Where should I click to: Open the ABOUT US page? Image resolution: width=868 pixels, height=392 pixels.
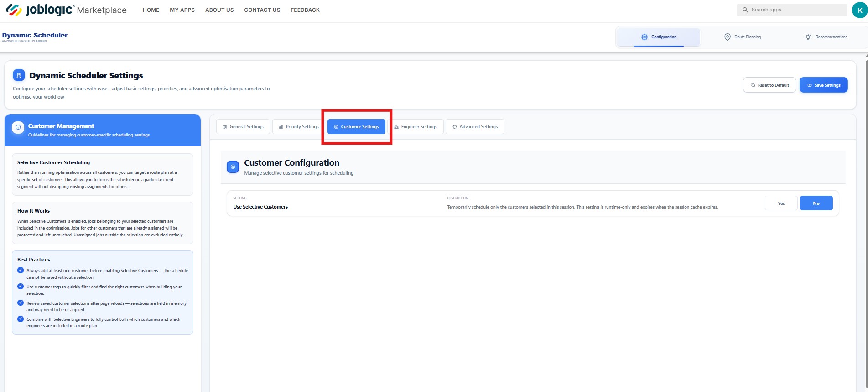pos(219,10)
